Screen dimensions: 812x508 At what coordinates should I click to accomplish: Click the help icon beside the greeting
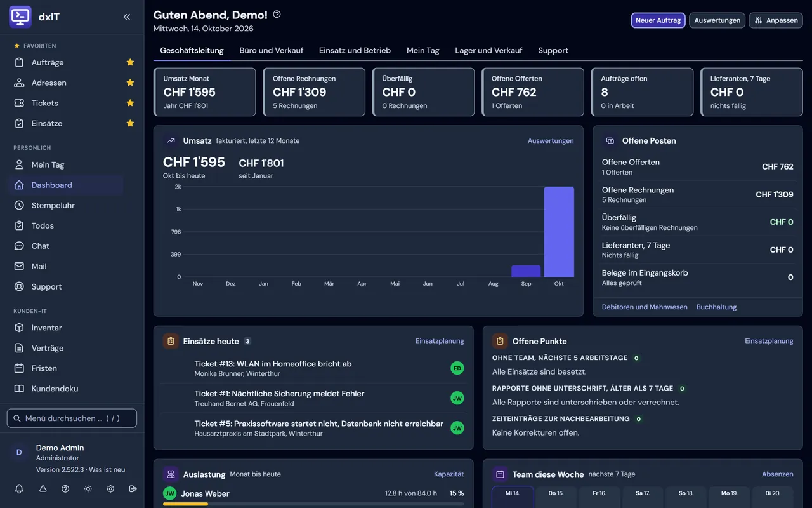tap(277, 14)
